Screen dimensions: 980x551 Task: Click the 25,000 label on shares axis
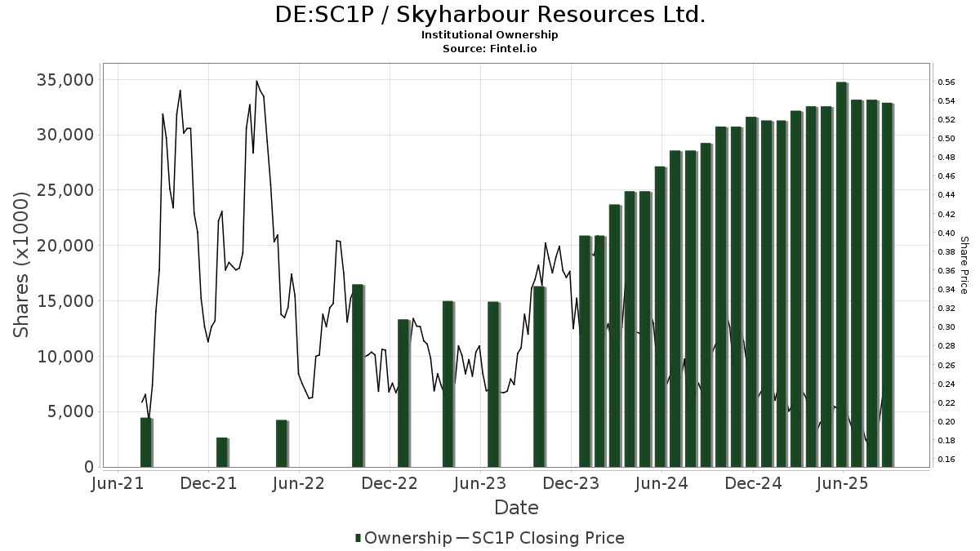tap(64, 190)
